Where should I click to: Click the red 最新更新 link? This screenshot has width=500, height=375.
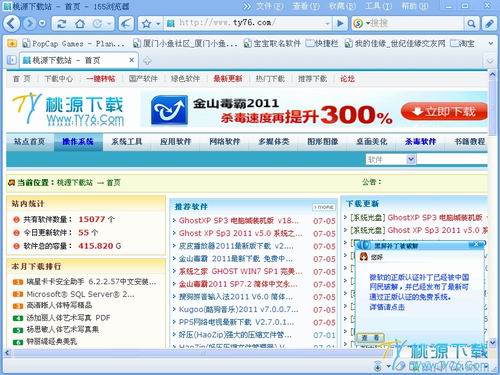(x=228, y=79)
